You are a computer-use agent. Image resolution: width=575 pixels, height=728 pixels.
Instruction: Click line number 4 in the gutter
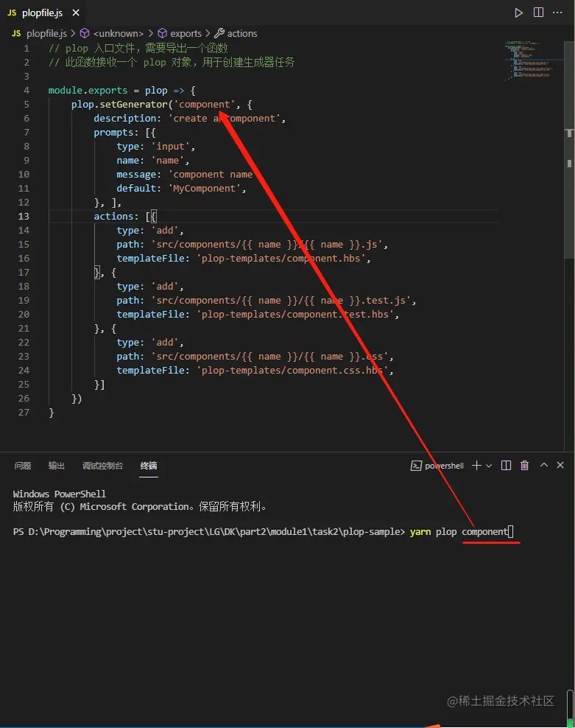click(27, 90)
